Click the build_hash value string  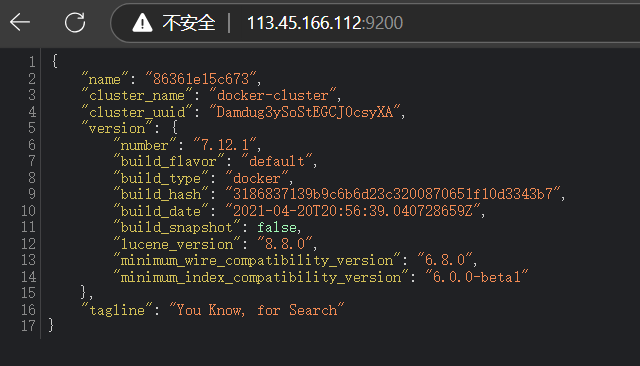(393, 194)
